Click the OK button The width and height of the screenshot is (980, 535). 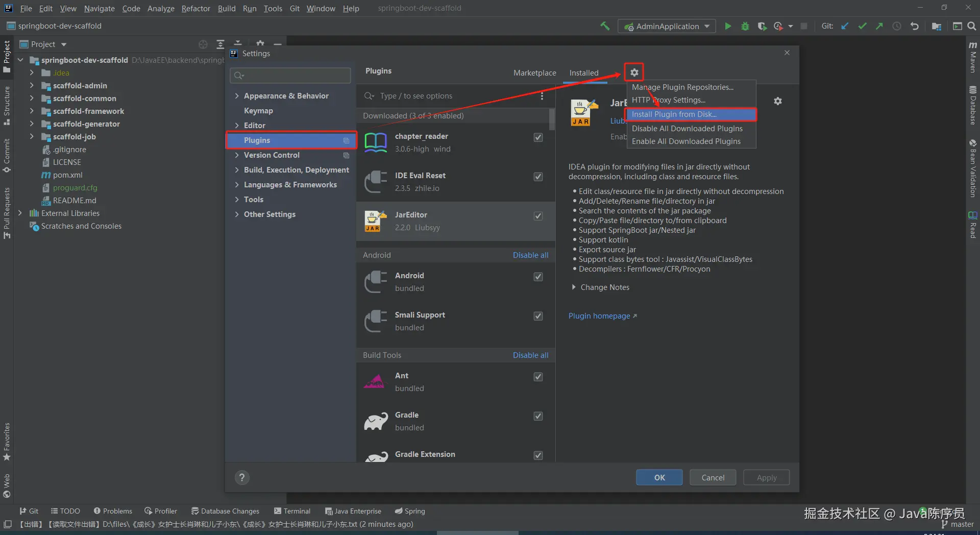coord(659,477)
